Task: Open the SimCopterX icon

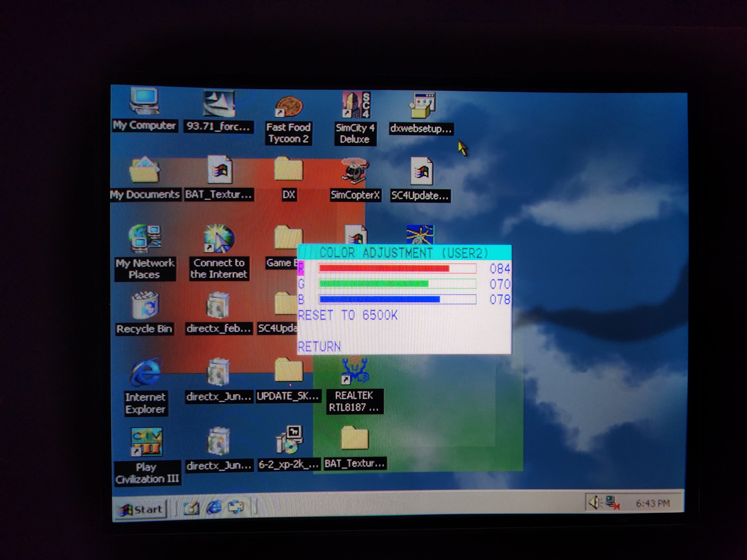Action: pos(355,172)
